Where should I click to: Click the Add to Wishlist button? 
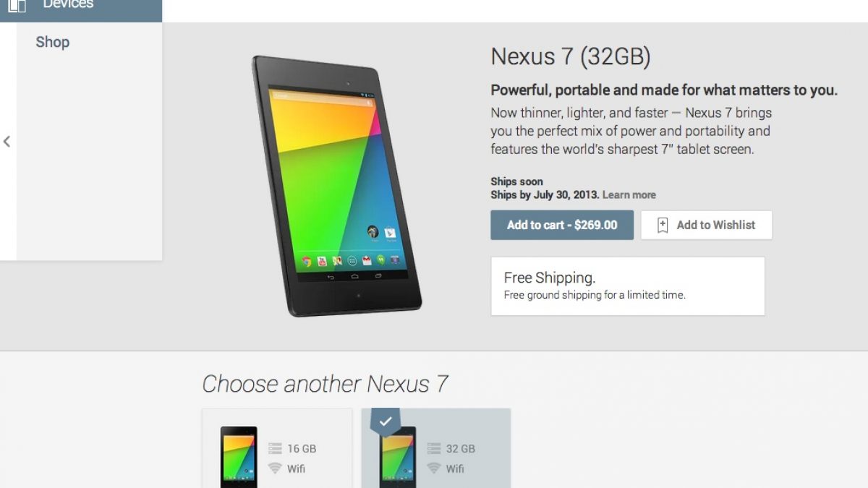(707, 225)
